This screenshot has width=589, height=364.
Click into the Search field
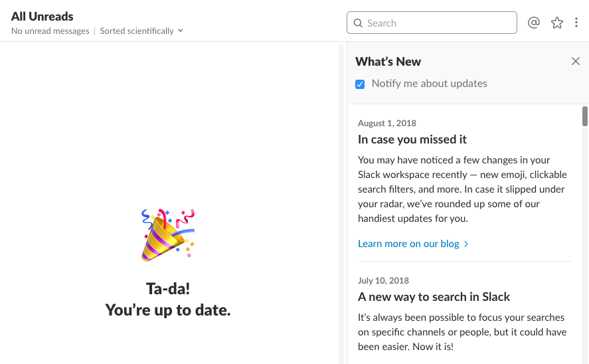pyautogui.click(x=432, y=23)
